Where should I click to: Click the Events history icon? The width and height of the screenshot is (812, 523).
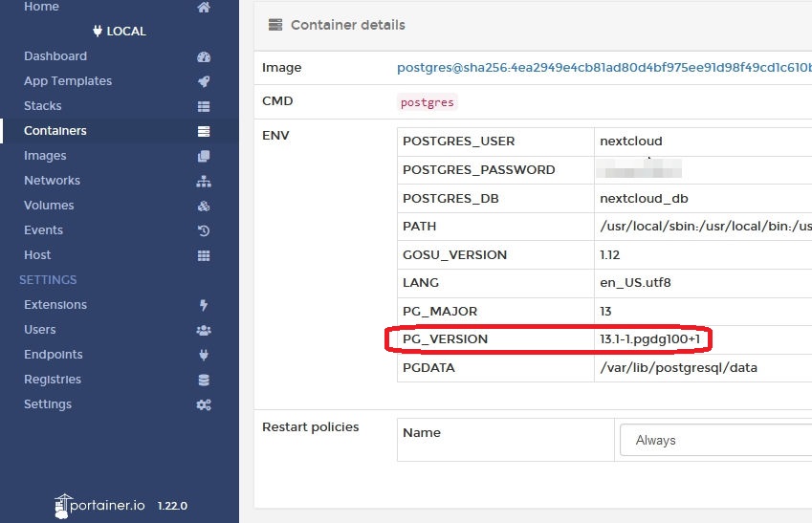(203, 230)
